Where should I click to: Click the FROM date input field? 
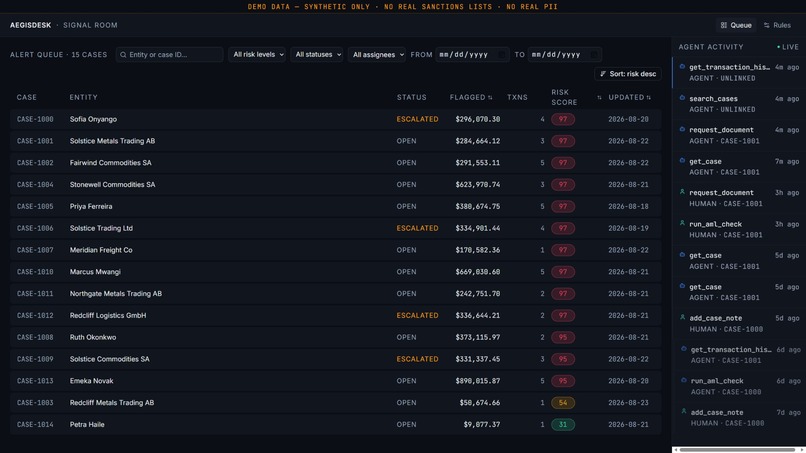pos(472,55)
